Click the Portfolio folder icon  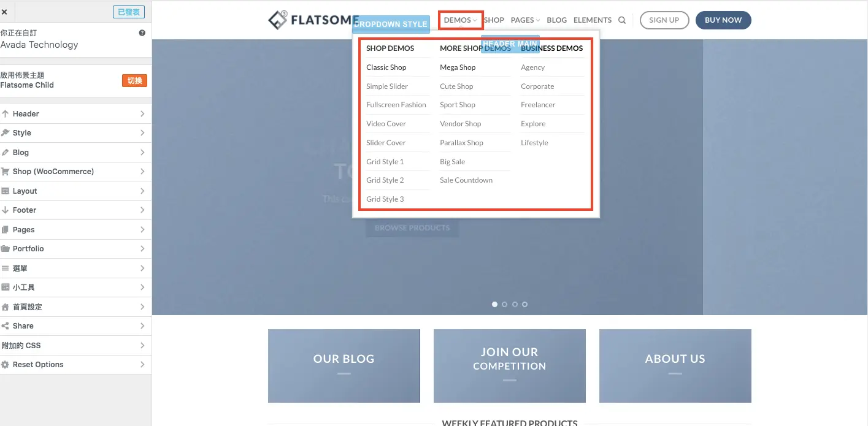point(6,249)
